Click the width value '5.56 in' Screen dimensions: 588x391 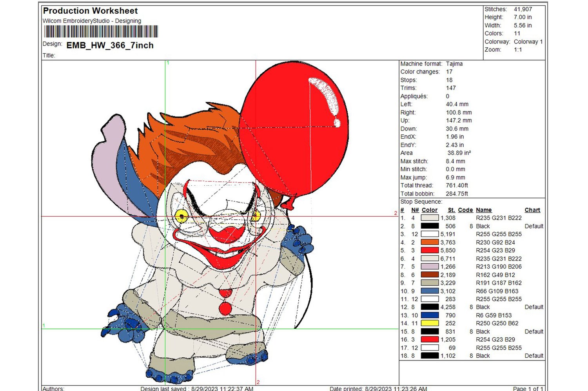coord(523,25)
